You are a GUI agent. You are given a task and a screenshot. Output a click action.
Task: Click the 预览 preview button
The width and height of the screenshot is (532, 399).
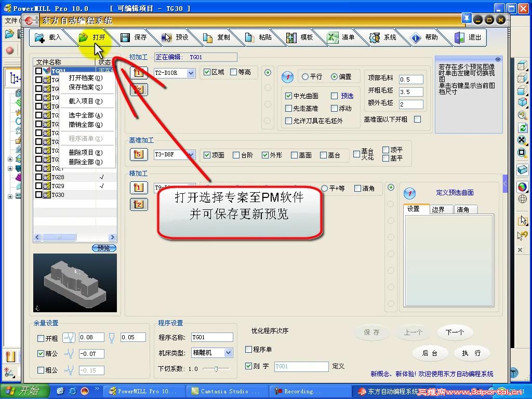[104, 248]
